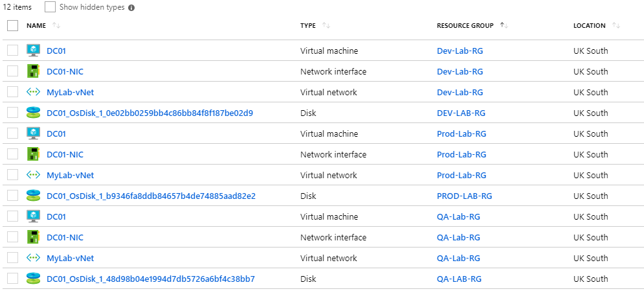Click the disk icon beside DC01_OsDisk_1_48d98b04e1994d7db5726a6bf4c38bb7
The height and width of the screenshot is (300, 644).
click(33, 279)
